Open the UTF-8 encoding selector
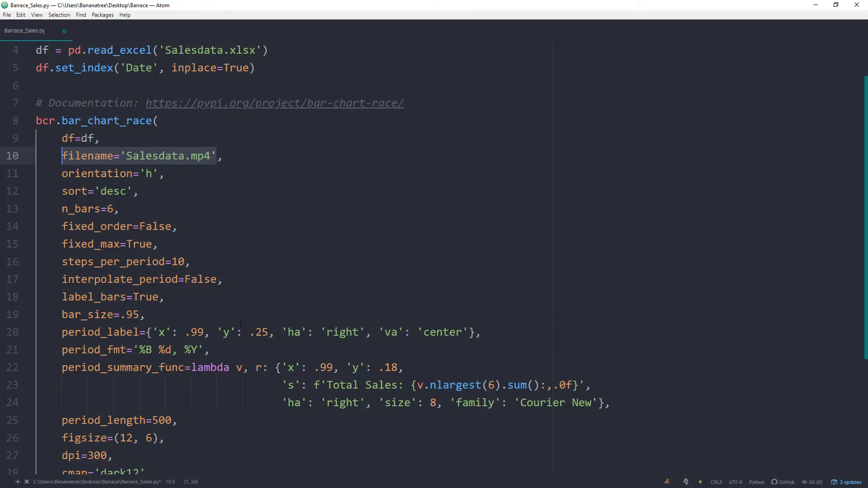This screenshot has width=868, height=488. pos(736,482)
